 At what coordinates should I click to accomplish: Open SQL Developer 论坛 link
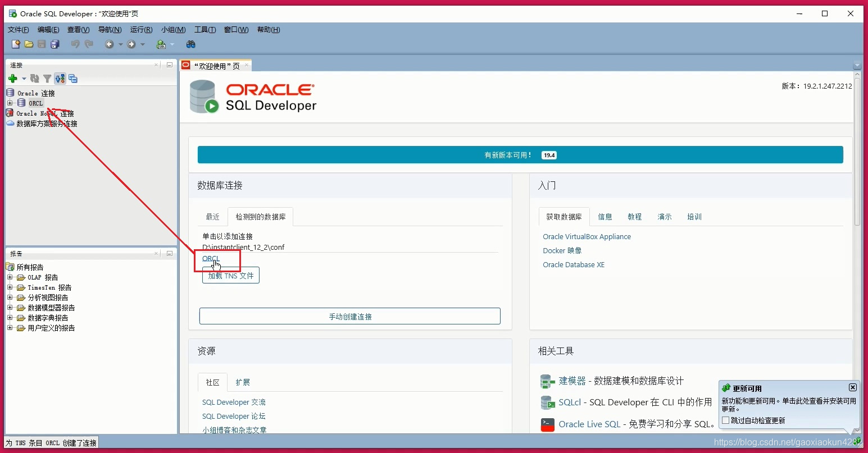(x=234, y=417)
